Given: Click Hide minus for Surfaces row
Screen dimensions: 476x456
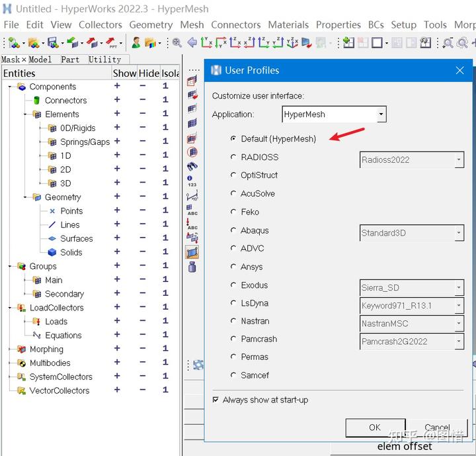Looking at the screenshot, I should coord(143,238).
